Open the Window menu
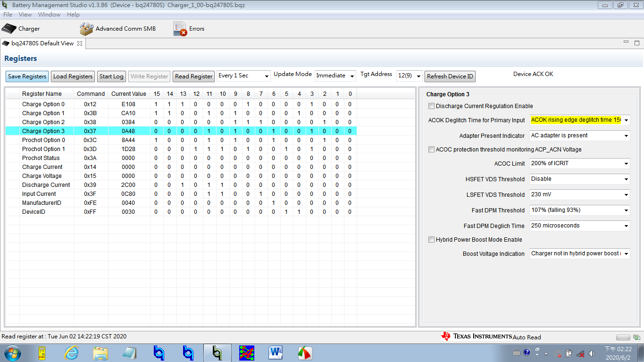 pos(49,15)
